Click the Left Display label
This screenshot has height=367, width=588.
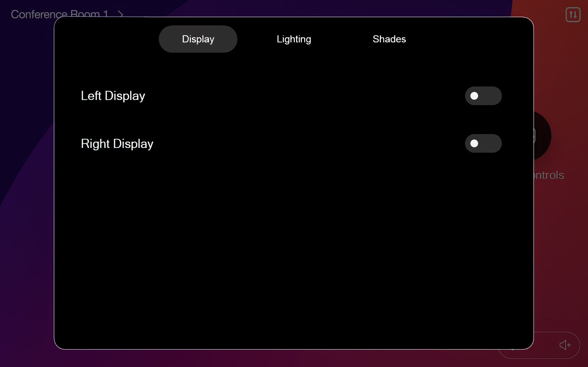pyautogui.click(x=113, y=96)
